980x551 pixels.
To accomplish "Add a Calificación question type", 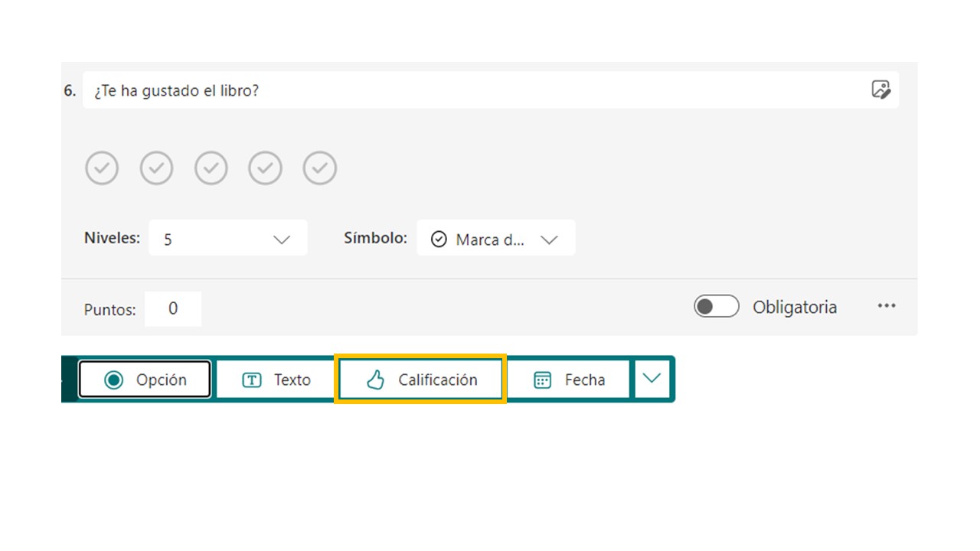I will [x=420, y=380].
